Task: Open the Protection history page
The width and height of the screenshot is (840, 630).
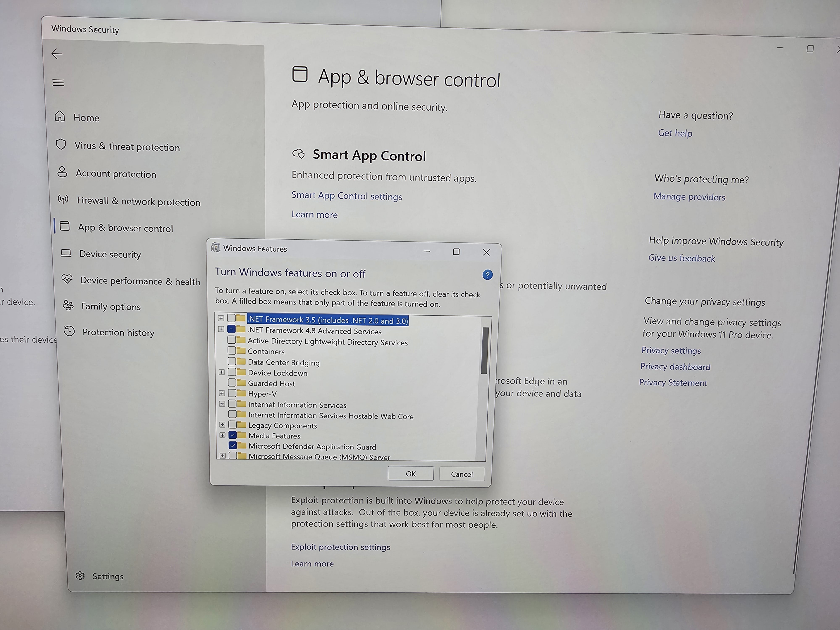Action: 118,332
